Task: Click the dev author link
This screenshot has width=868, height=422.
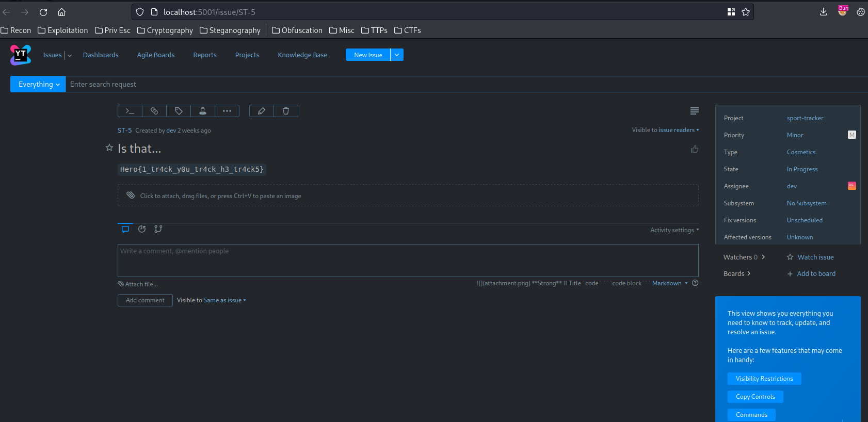Action: point(171,131)
